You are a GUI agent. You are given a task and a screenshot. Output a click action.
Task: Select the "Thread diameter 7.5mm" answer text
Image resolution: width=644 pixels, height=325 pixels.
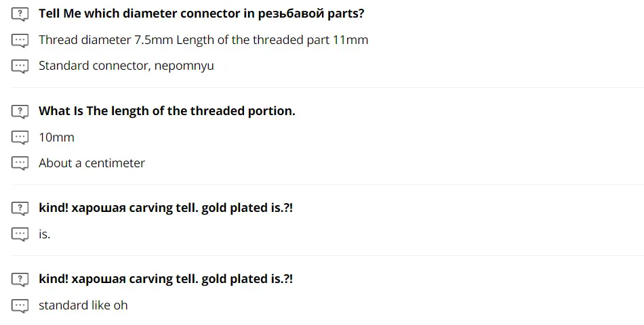point(203,40)
